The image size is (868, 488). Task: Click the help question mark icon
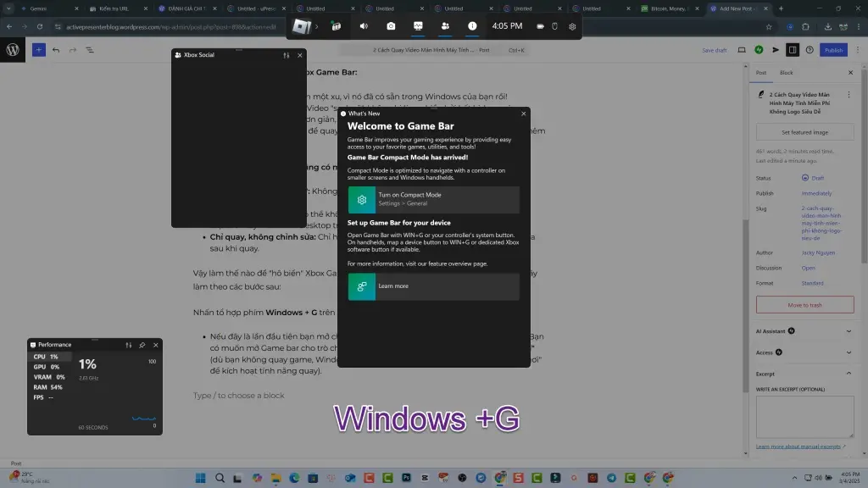coord(810,50)
